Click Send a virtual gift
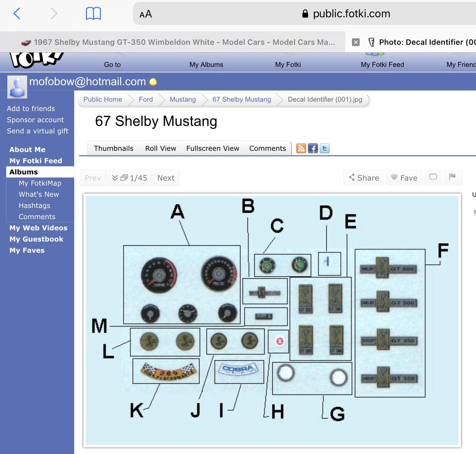The width and height of the screenshot is (476, 454). pos(38,131)
